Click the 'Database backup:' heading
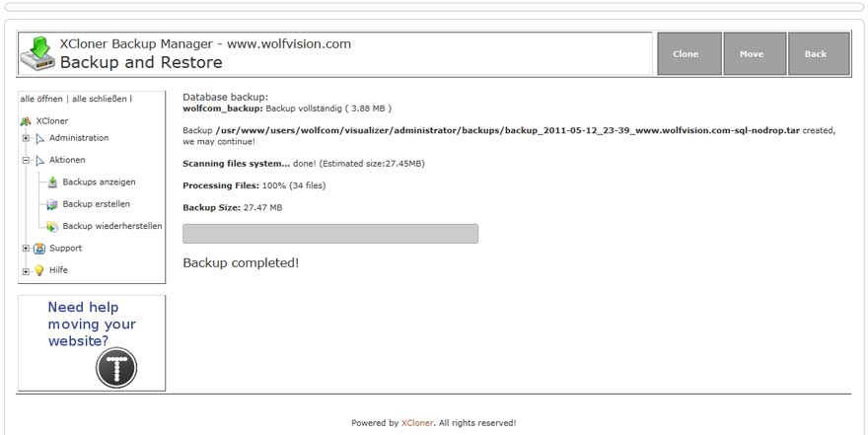The width and height of the screenshot is (868, 435). pos(225,98)
